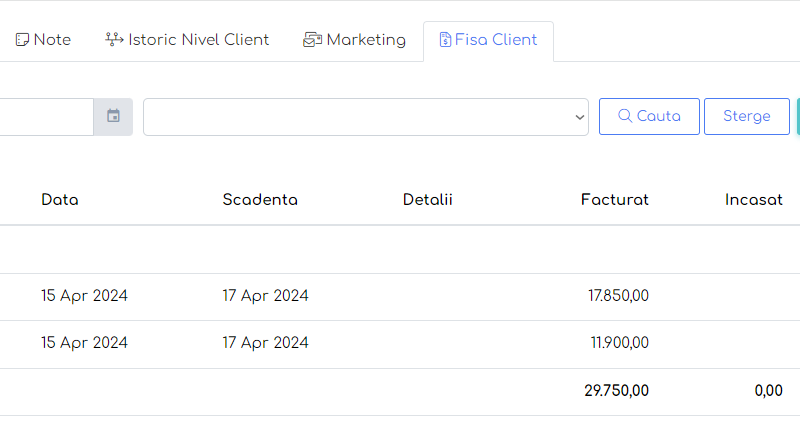Select the 11.900,00 invoiced amount cell

pos(619,343)
